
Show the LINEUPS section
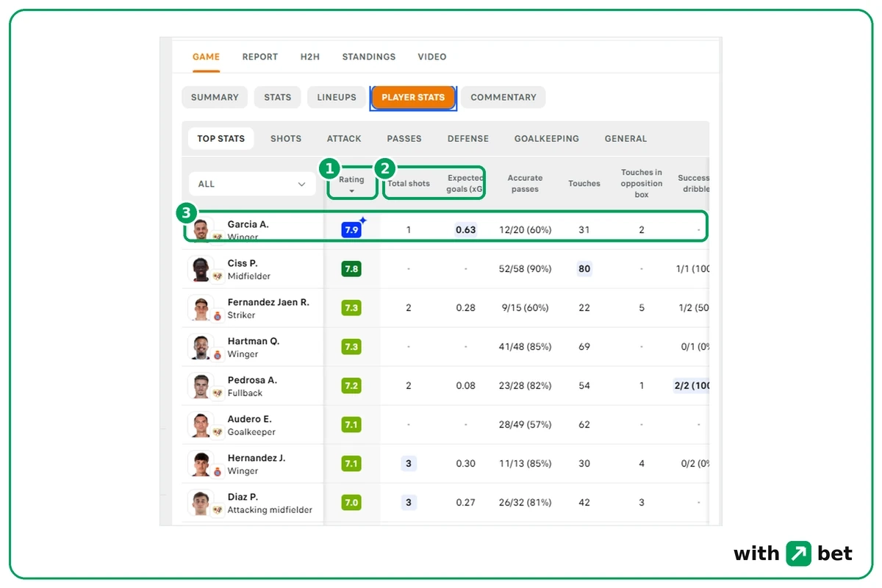coord(337,97)
